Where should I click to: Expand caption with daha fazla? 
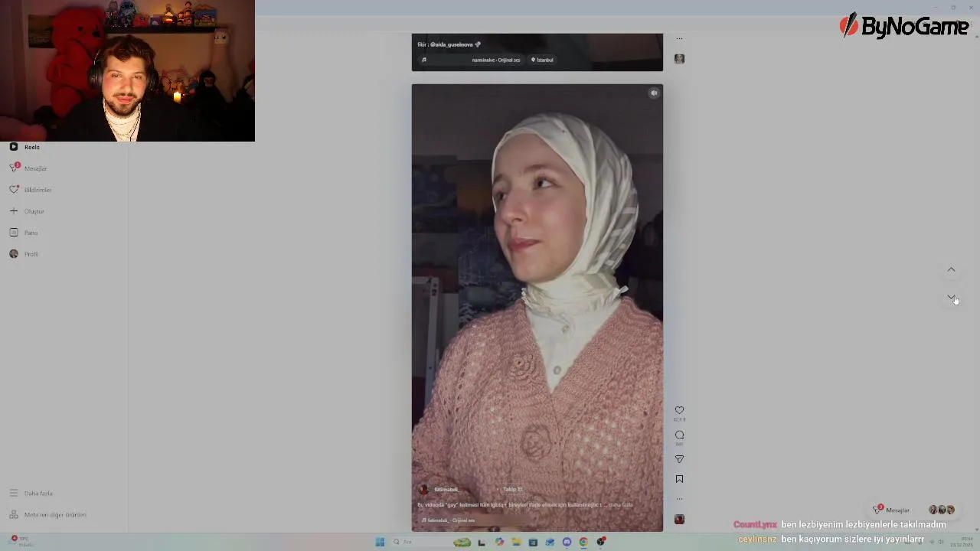pos(621,505)
